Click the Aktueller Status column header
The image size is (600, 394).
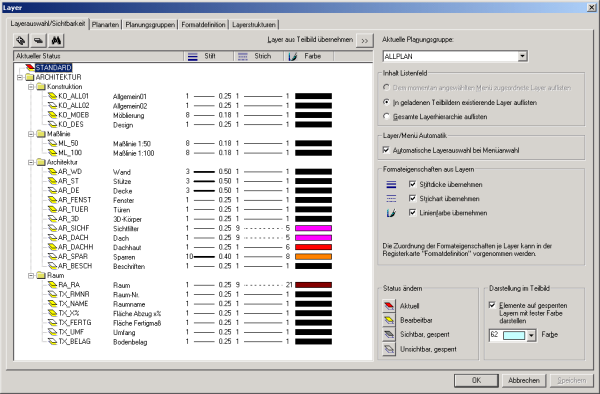99,56
